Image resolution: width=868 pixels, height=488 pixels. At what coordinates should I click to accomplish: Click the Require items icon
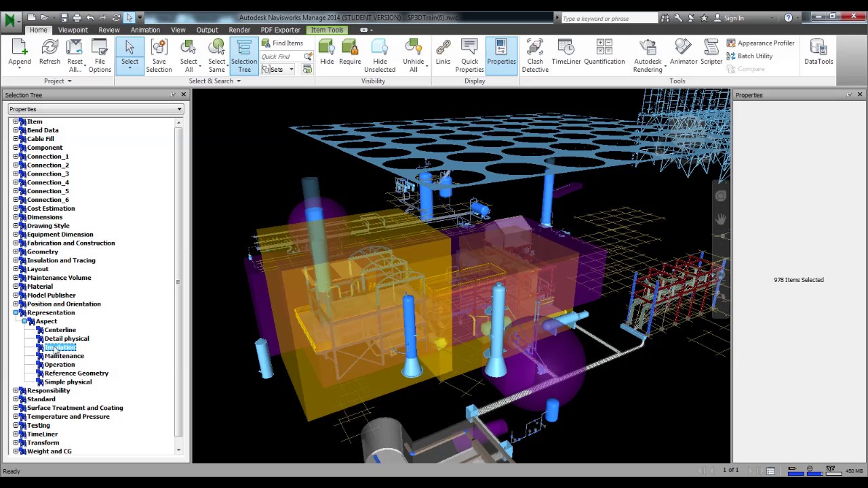(x=350, y=47)
